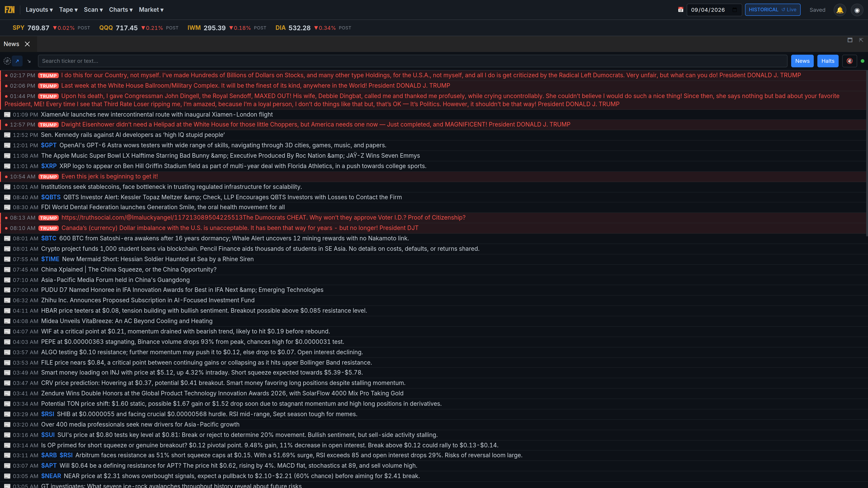868x488 pixels.
Task: Open XiamenAir Xiamen-London flight headline
Action: pyautogui.click(x=157, y=115)
